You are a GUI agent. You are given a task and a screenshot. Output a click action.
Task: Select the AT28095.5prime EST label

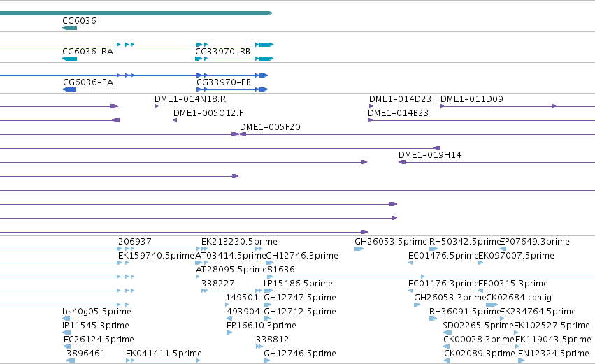point(231,270)
